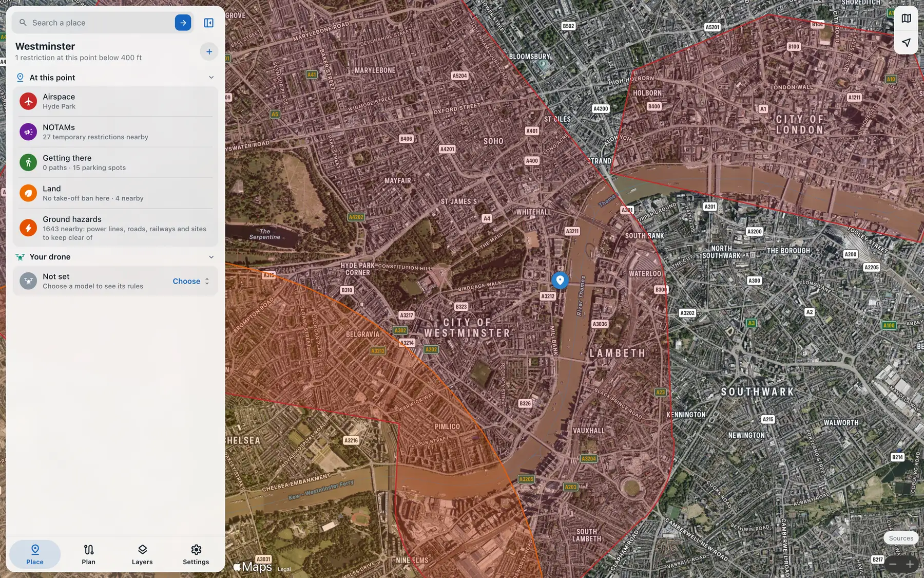Click the red Airspace airplane icon
924x578 pixels.
[x=28, y=101]
